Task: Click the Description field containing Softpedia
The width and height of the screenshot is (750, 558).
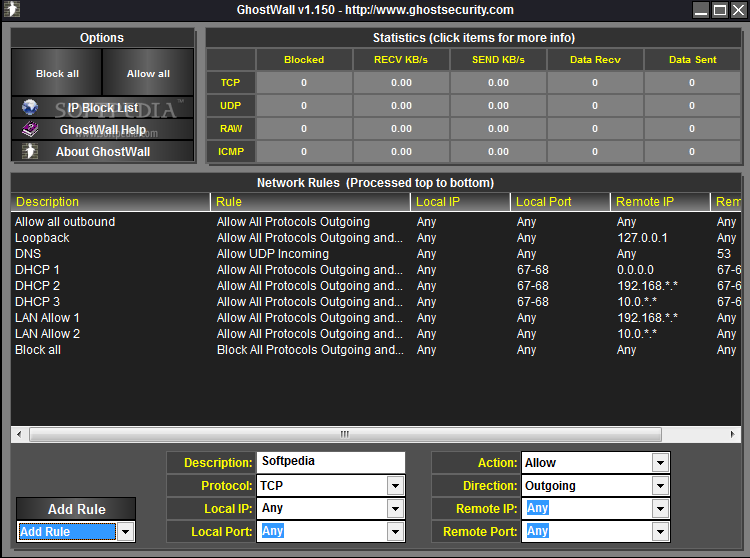Action: click(331, 462)
